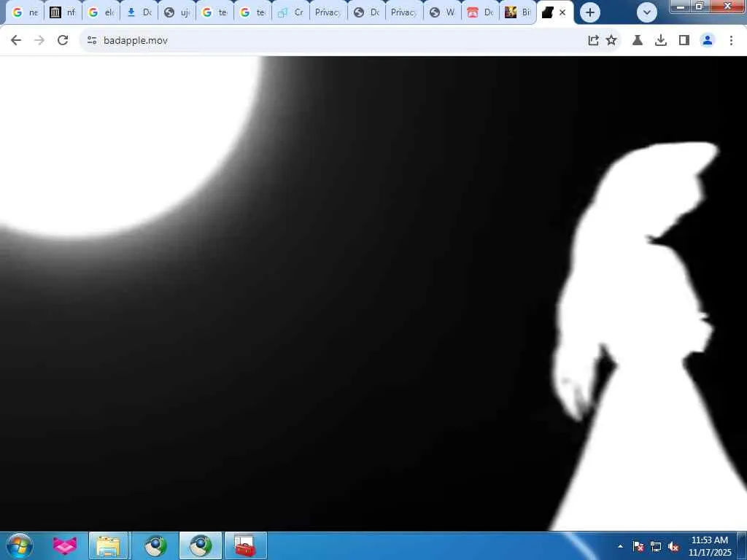
Task: Go back to the previous page
Action: coord(16,41)
